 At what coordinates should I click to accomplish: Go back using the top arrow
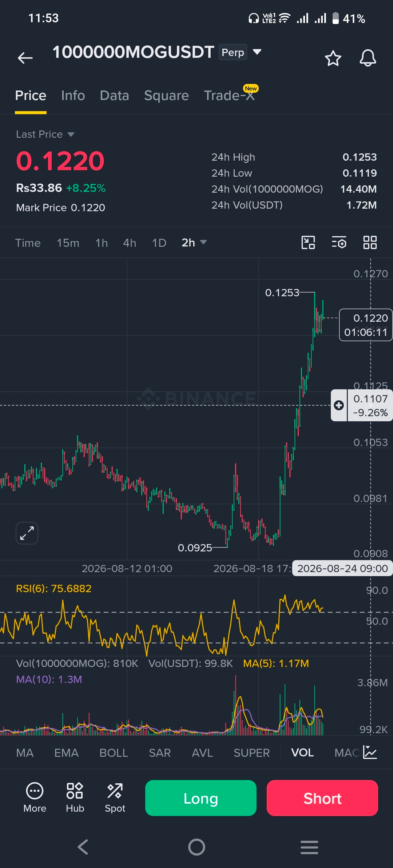pos(25,58)
